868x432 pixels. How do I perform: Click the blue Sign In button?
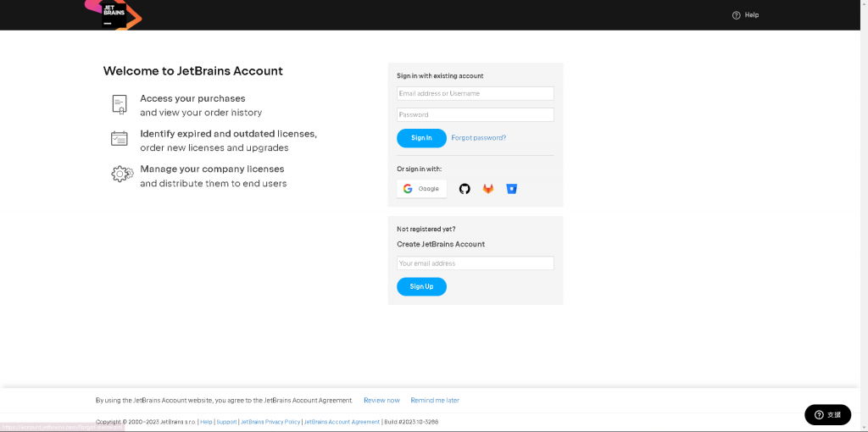tap(421, 138)
